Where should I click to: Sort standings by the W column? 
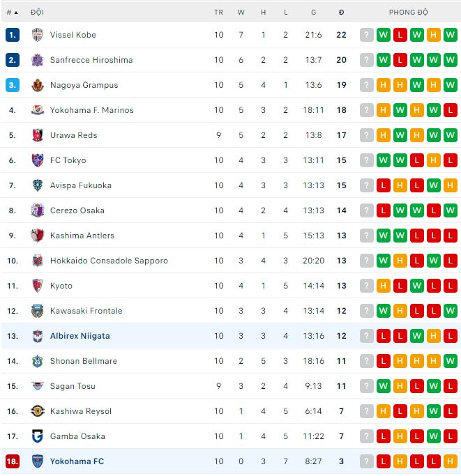[241, 13]
